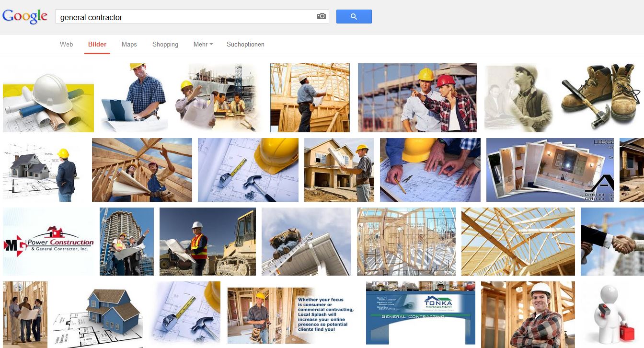Screen dimensions: 644x348
Task: Click the Google logo
Action: [25, 16]
